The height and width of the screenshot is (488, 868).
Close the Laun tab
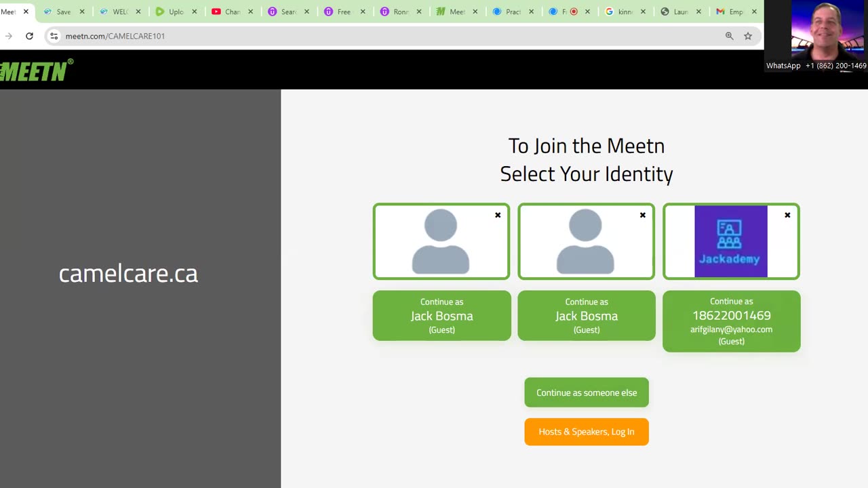click(x=698, y=12)
